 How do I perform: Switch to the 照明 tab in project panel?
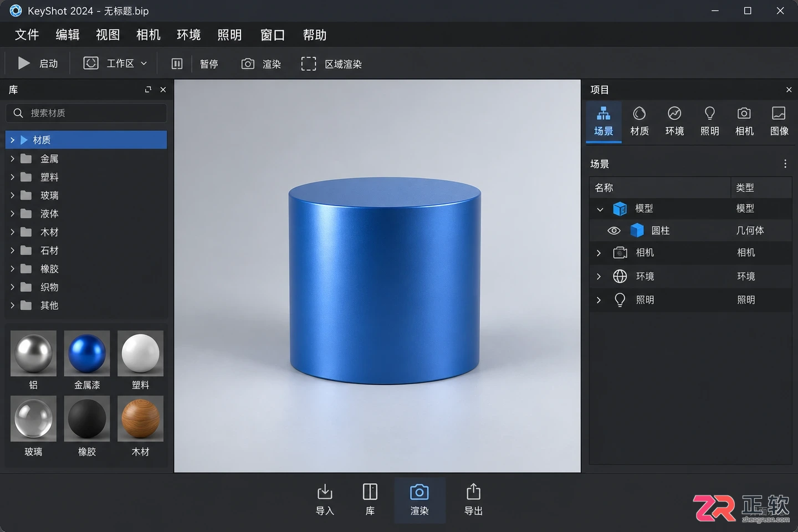coord(709,121)
